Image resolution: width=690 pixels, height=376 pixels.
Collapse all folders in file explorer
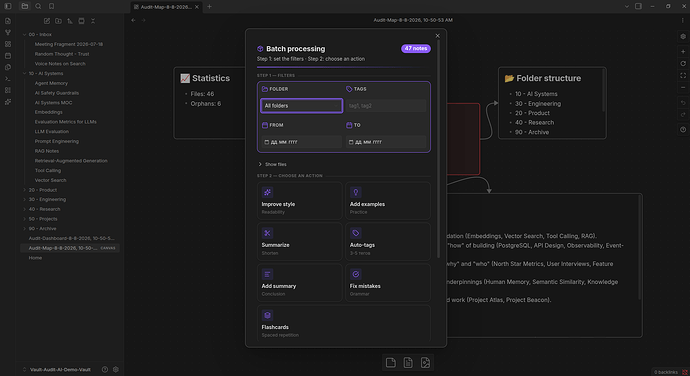[x=93, y=21]
